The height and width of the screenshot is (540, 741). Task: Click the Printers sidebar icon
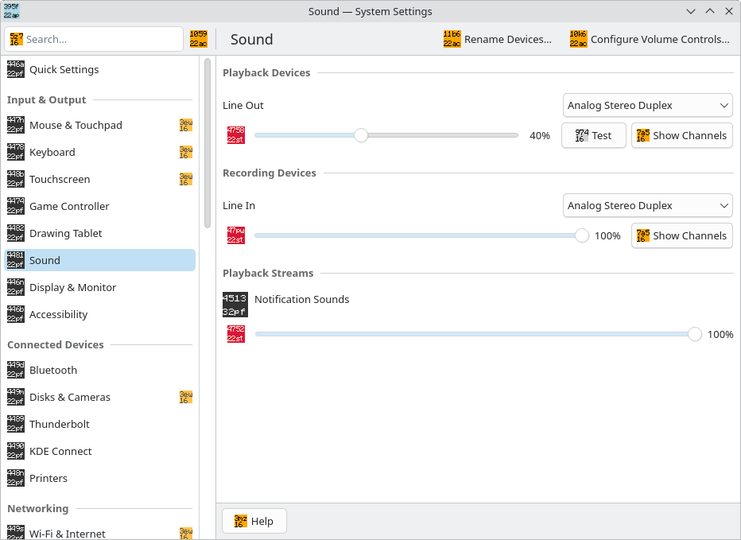click(x=16, y=478)
